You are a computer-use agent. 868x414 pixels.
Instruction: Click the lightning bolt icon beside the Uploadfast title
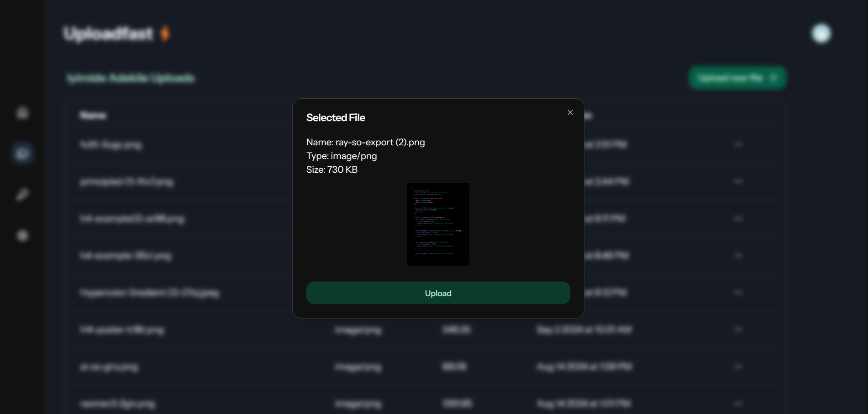(166, 32)
